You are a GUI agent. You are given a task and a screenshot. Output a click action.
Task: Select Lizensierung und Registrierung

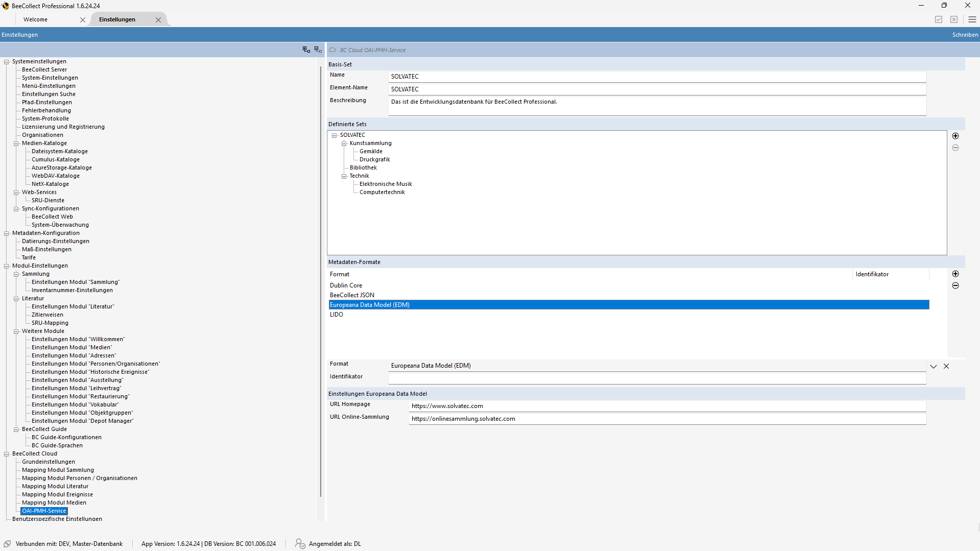(x=63, y=127)
